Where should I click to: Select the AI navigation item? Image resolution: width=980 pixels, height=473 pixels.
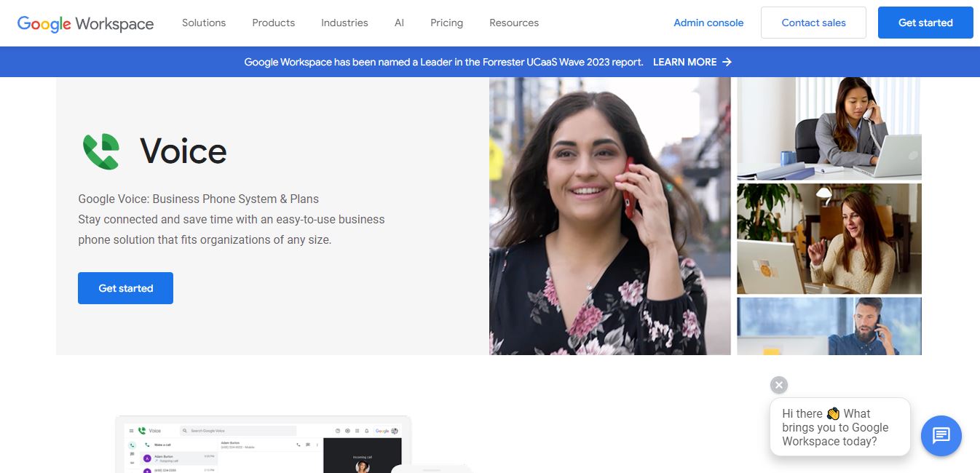click(399, 23)
